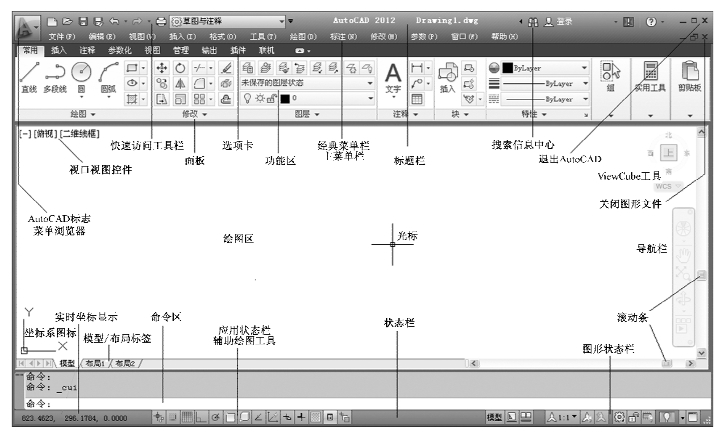Click the Table icon in Annotation panel

coord(417,99)
